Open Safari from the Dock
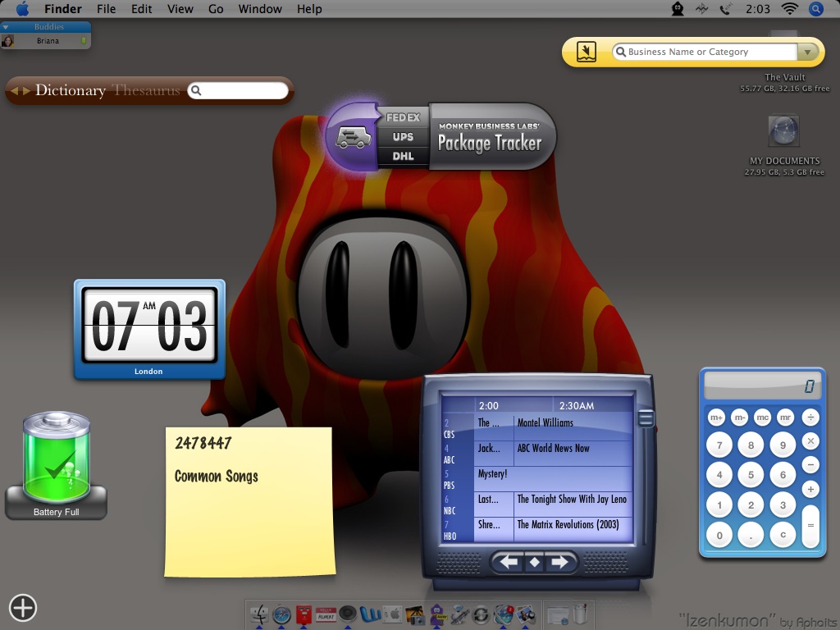This screenshot has height=630, width=840. click(x=281, y=615)
